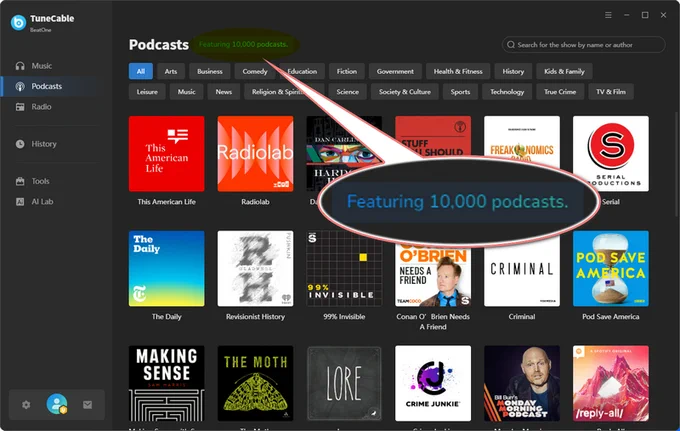Filter podcasts by Arts

click(171, 72)
